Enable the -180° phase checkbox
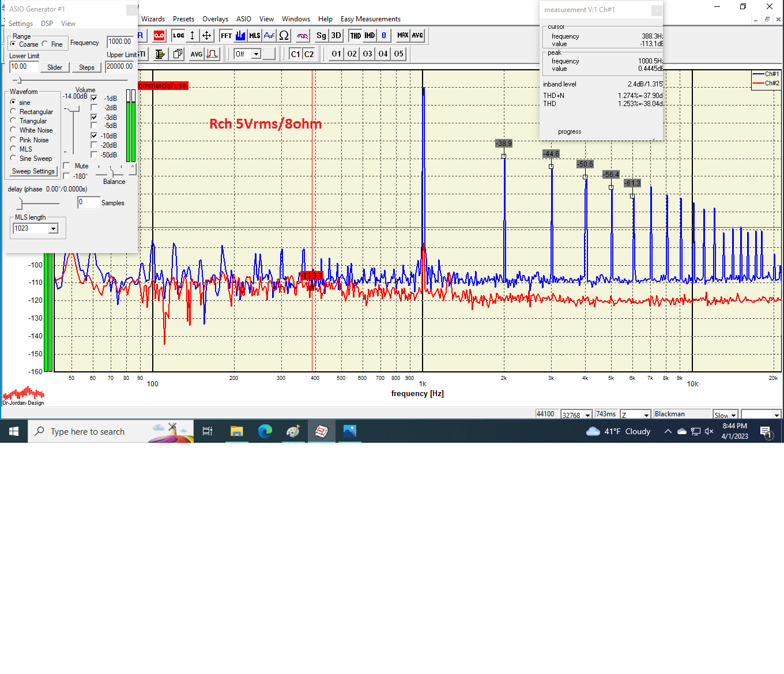Image resolution: width=784 pixels, height=674 pixels. tap(66, 176)
